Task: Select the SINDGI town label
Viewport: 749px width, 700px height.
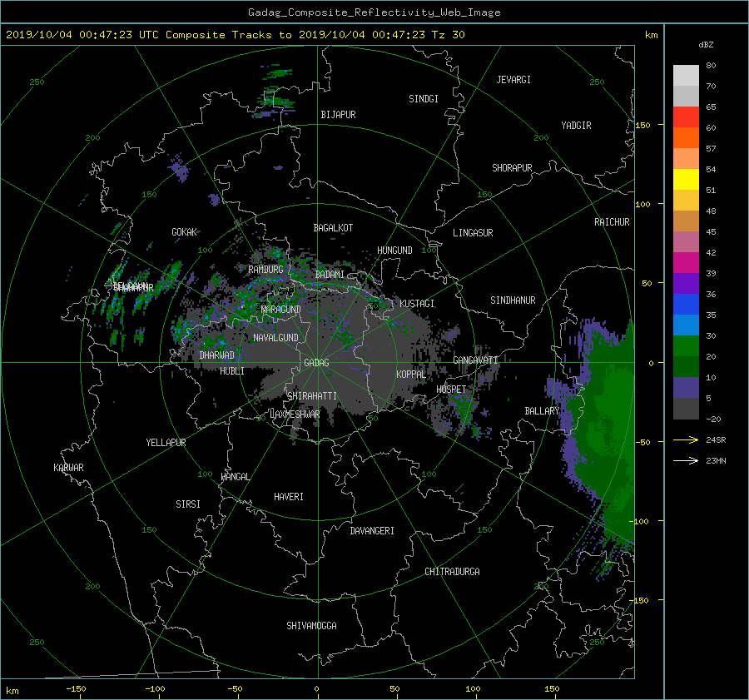Action: (424, 99)
